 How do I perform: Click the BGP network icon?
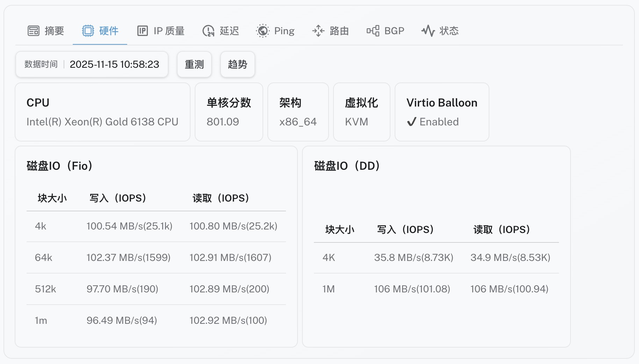click(x=373, y=31)
